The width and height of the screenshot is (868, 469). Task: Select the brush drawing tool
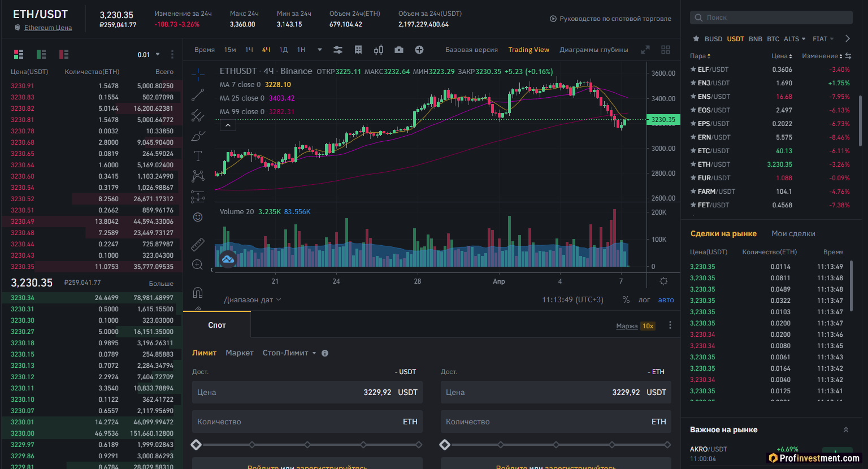click(198, 136)
